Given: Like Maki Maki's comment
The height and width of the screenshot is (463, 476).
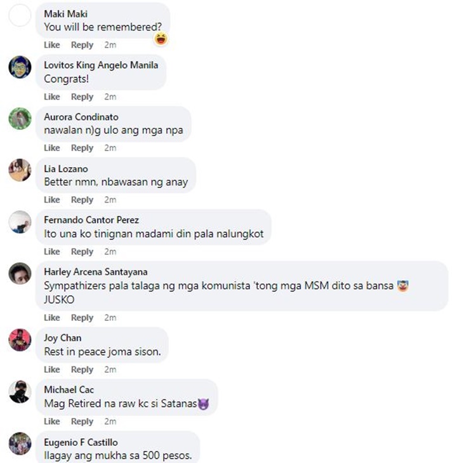Looking at the screenshot, I should 51,45.
